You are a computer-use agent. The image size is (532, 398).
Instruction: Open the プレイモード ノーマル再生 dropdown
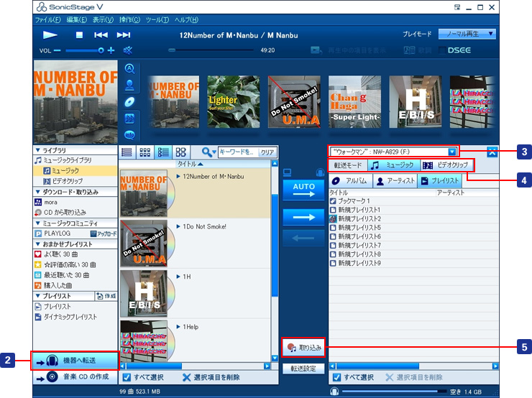click(470, 34)
